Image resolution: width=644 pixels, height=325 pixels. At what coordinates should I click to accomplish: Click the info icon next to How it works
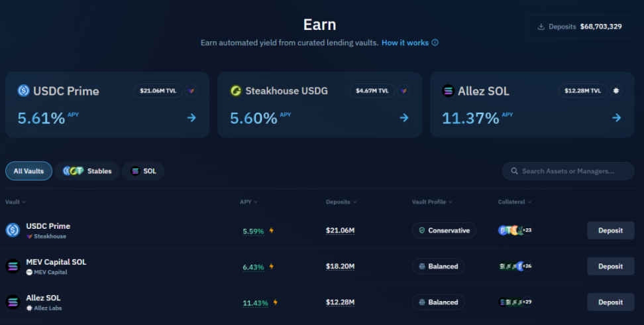[x=435, y=42]
